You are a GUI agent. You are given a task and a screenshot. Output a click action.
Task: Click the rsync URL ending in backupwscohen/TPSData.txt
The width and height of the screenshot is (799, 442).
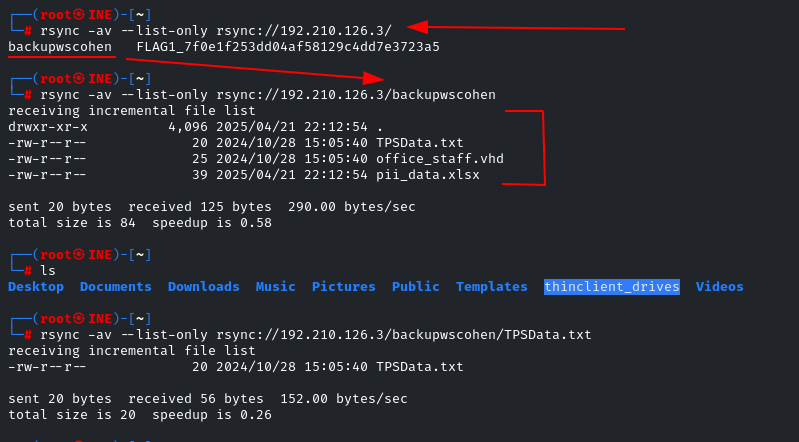pyautogui.click(x=404, y=334)
